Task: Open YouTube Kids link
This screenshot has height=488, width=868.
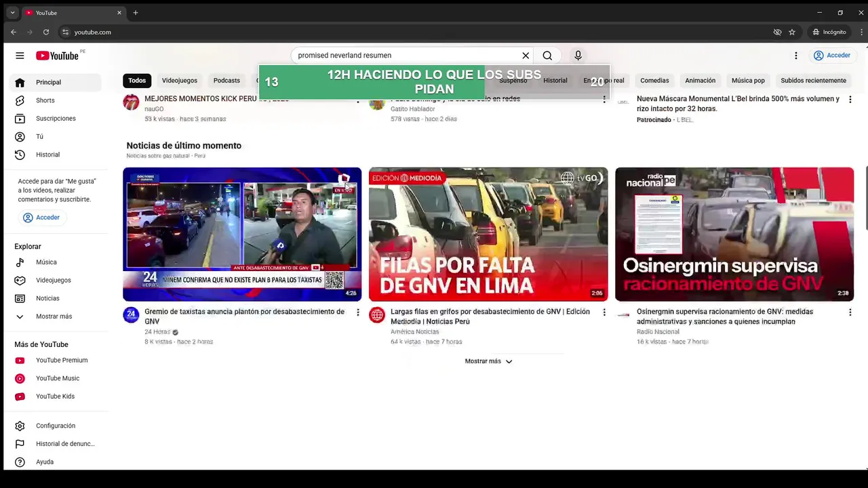Action: pyautogui.click(x=56, y=396)
